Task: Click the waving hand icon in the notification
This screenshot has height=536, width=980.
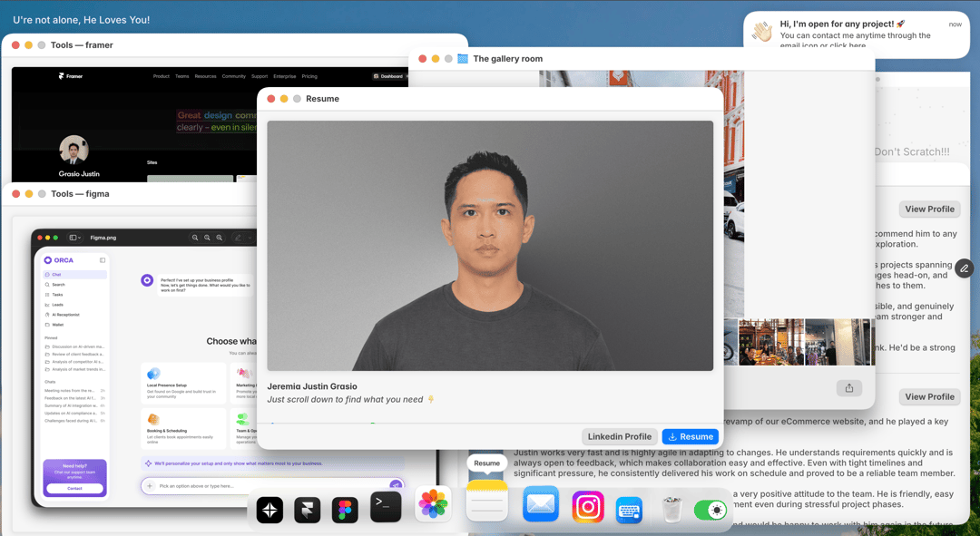Action: 762,31
